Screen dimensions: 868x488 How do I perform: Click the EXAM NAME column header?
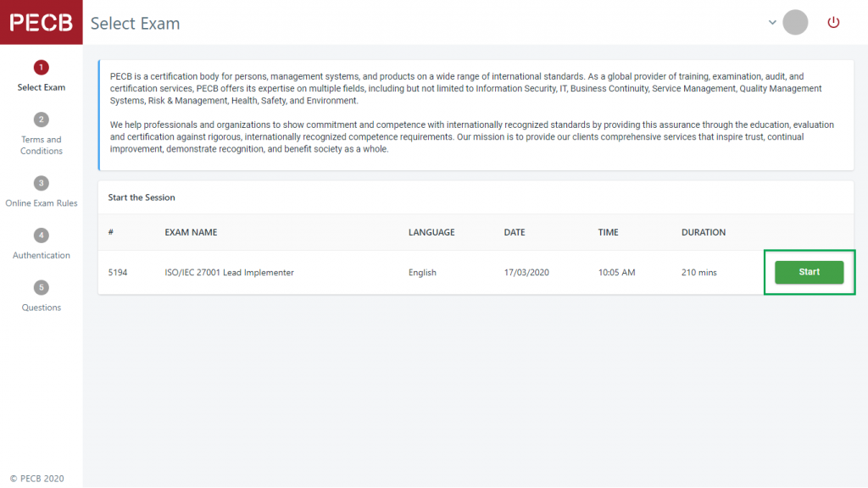(x=191, y=232)
